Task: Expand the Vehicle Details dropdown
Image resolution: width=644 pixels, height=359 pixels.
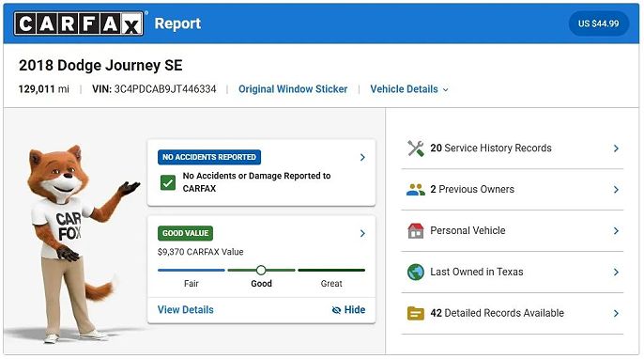Action: tap(409, 89)
